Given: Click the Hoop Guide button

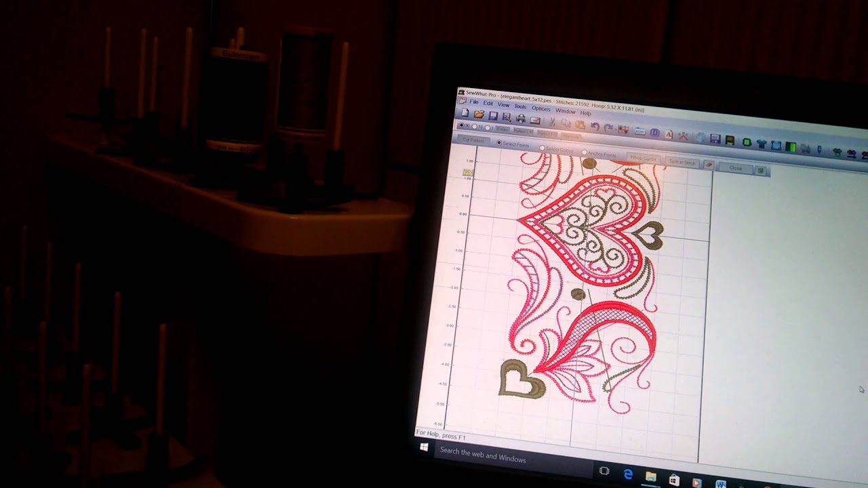Looking at the screenshot, I should tap(644, 158).
